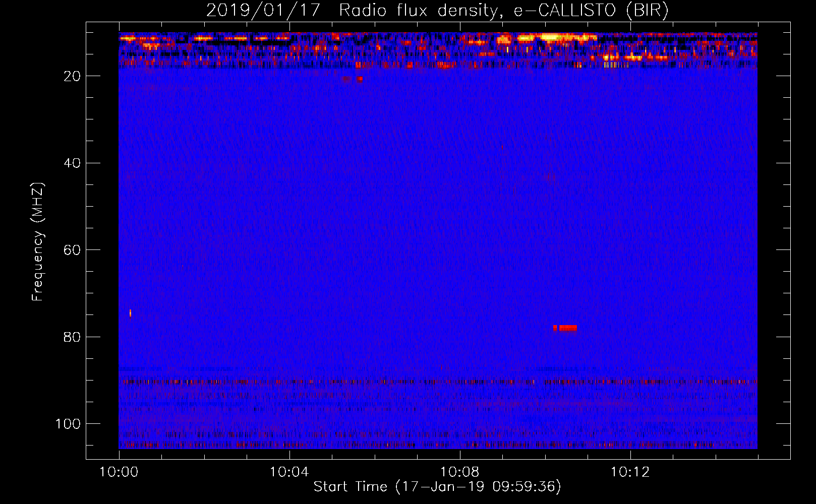Image resolution: width=816 pixels, height=504 pixels.
Task: Click the small red spot near 21 MHz
Action: (x=360, y=79)
